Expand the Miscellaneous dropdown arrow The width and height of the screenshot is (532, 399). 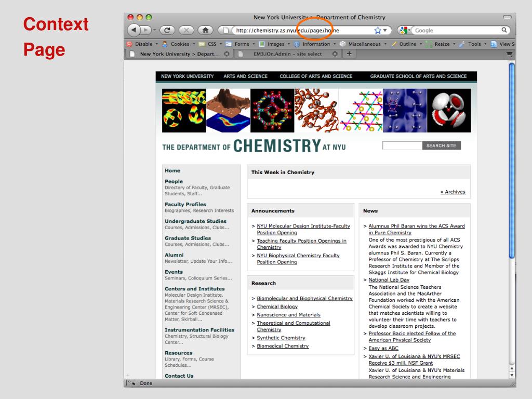click(385, 44)
